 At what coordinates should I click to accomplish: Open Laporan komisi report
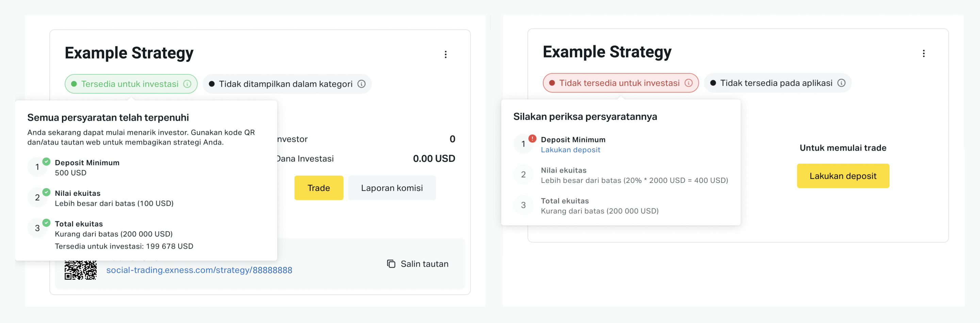tap(392, 188)
